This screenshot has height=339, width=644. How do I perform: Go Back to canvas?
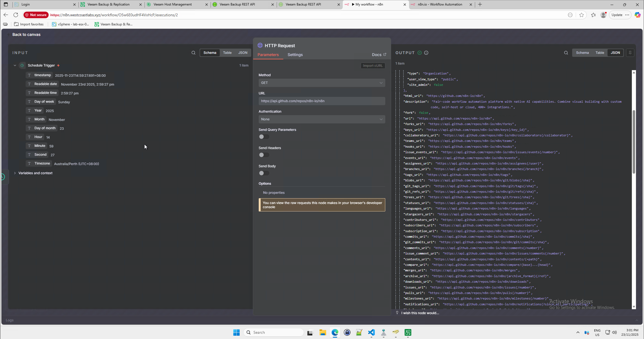(x=26, y=35)
